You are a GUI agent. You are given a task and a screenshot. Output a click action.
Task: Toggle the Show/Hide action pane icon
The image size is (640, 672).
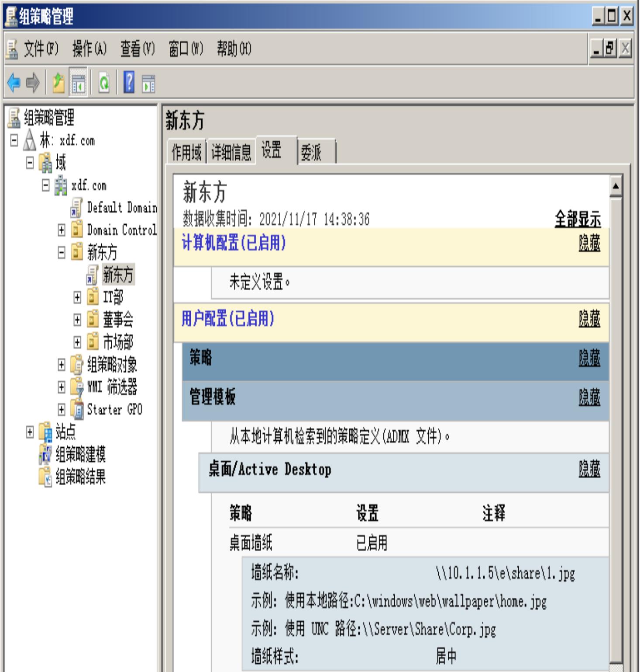point(148,83)
